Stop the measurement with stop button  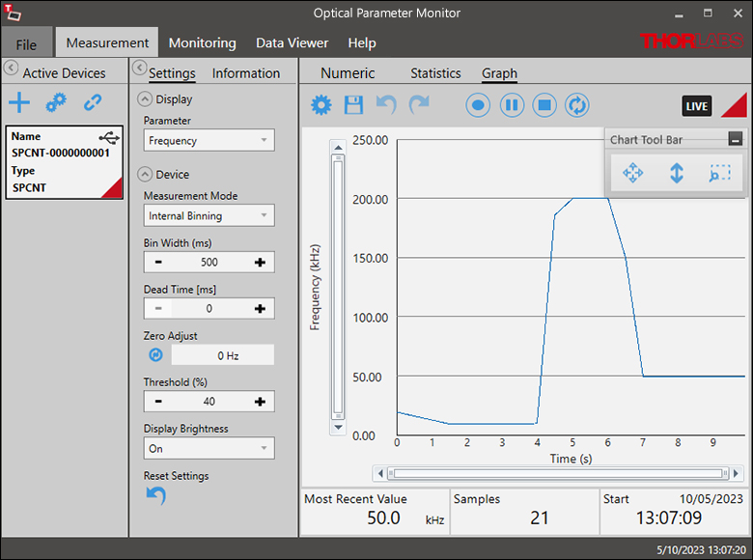[x=544, y=105]
